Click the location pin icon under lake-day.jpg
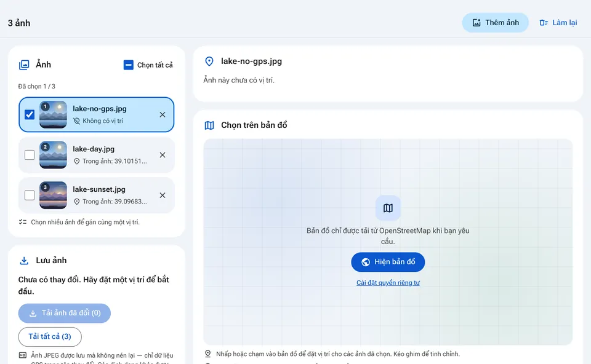591x364 pixels. pyautogui.click(x=76, y=161)
